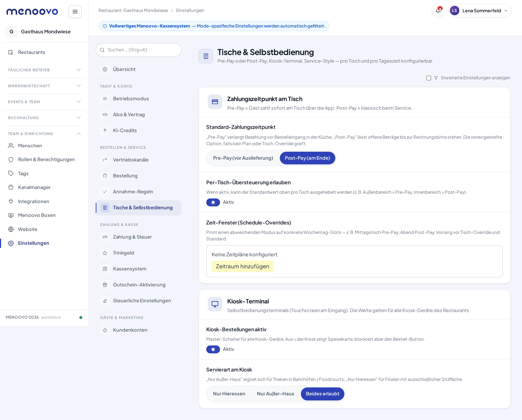Click the Menoovo Boxen monitor icon
This screenshot has width=522, height=420.
click(x=11, y=215)
